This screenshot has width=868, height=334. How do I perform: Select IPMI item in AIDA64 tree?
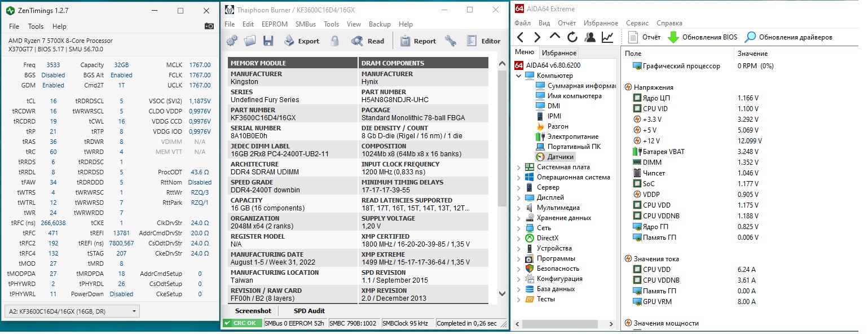click(548, 116)
